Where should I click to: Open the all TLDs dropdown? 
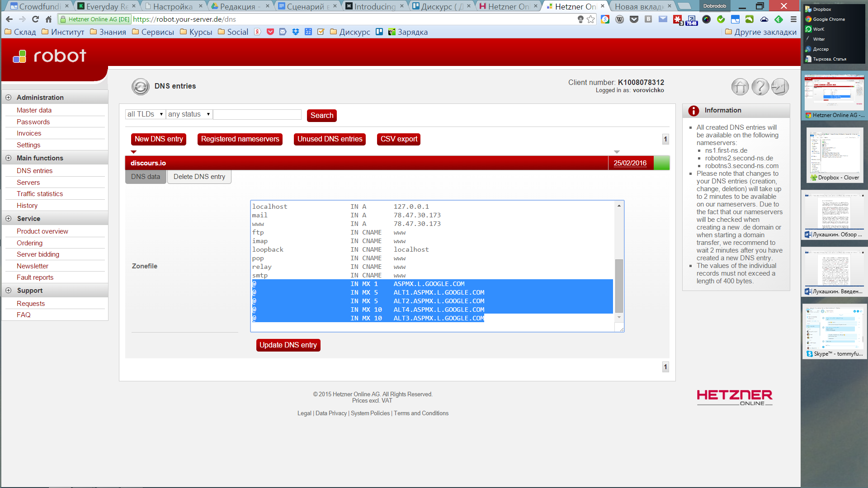pyautogui.click(x=145, y=114)
